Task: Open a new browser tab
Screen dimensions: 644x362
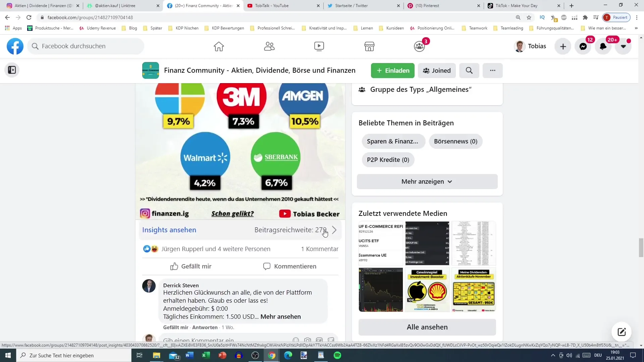Action: 572,6
